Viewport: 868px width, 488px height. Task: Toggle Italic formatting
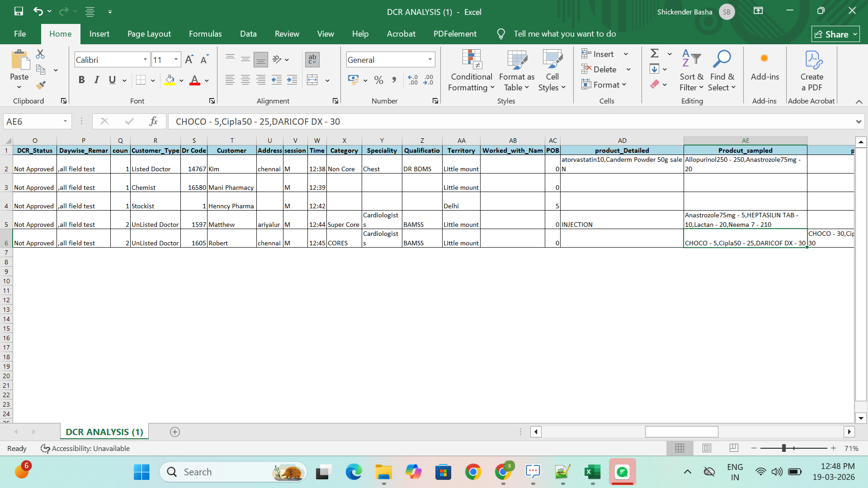pyautogui.click(x=97, y=80)
